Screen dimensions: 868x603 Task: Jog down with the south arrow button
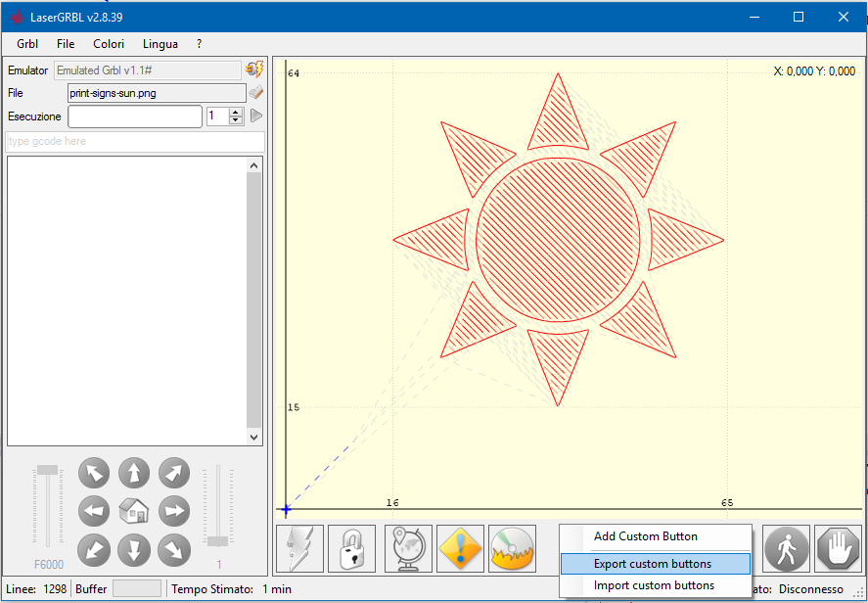pos(134,550)
